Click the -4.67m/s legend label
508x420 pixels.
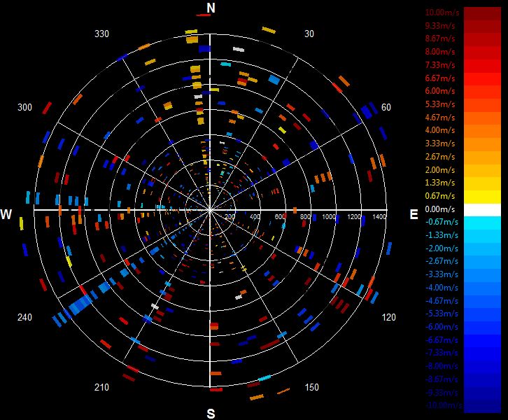point(442,301)
